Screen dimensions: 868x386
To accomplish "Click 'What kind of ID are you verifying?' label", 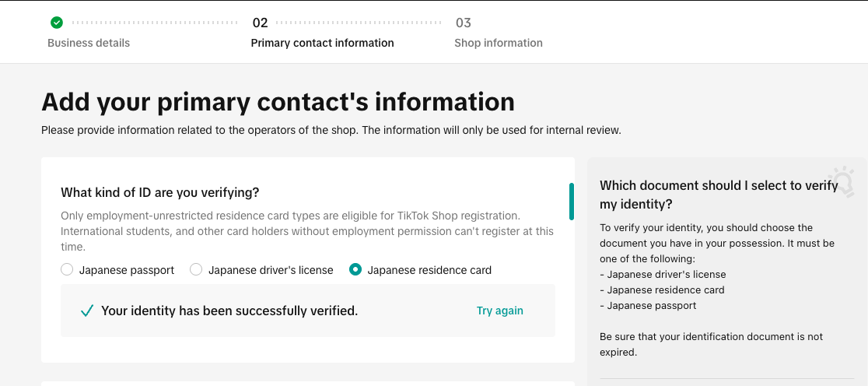I will point(160,193).
